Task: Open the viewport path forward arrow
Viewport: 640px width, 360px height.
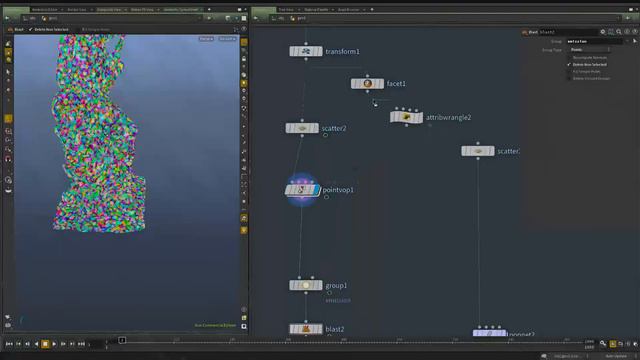Action: click(209, 18)
